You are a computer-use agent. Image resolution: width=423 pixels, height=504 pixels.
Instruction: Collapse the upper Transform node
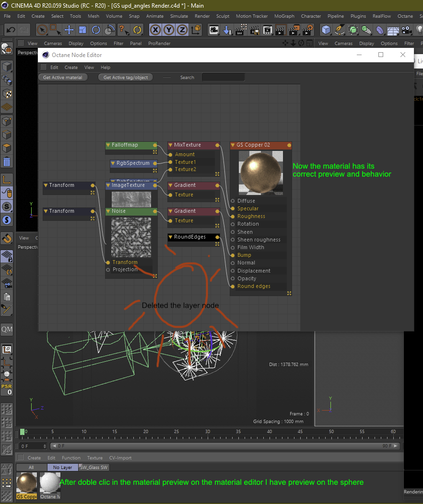point(46,185)
